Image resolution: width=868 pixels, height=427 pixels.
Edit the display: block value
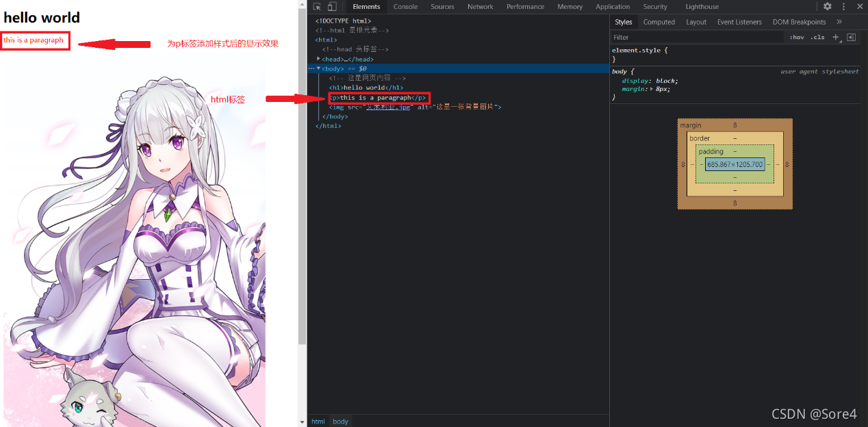point(666,81)
